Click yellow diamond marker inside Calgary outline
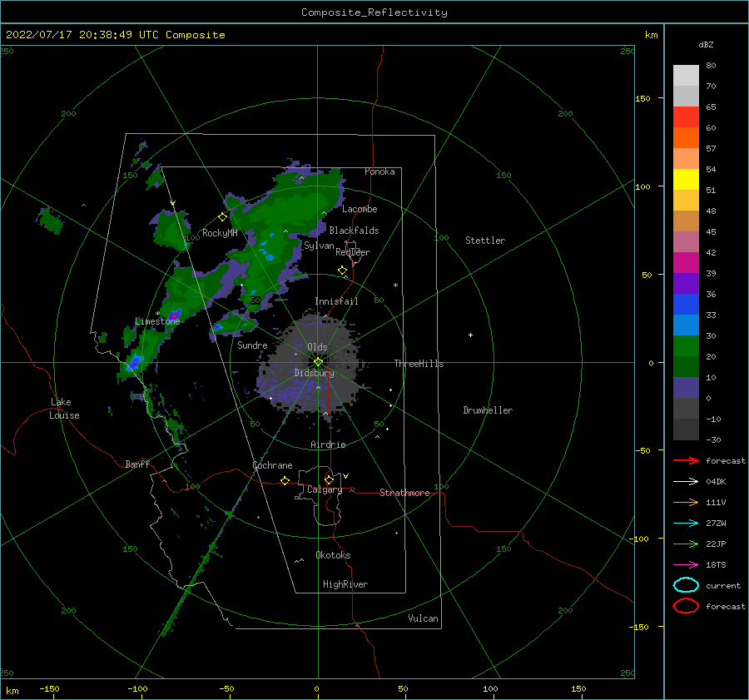 329,479
